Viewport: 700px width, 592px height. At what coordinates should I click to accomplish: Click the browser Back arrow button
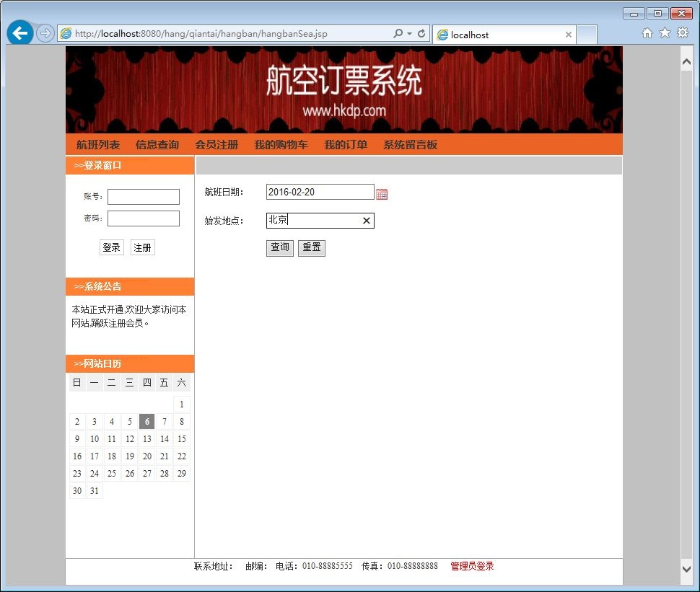(x=20, y=33)
